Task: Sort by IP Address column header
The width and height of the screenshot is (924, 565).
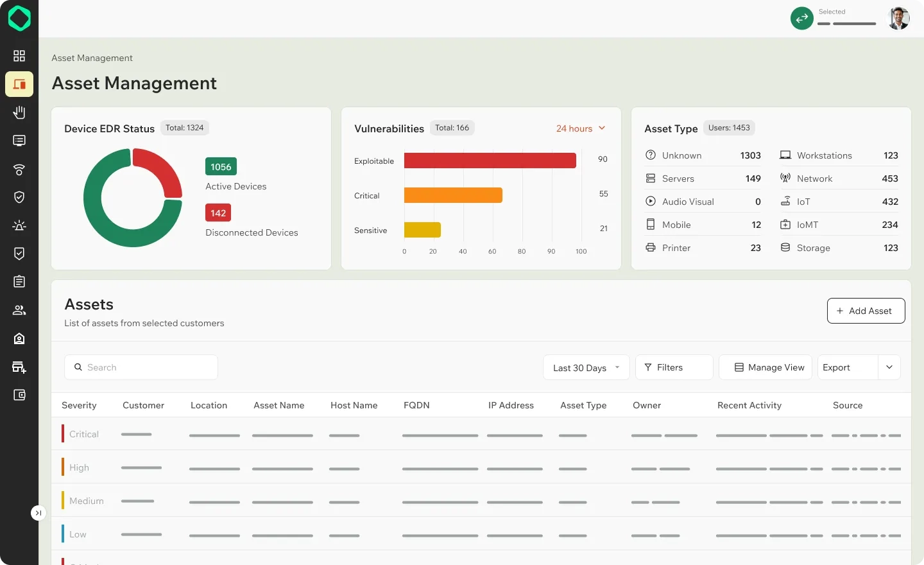Action: pos(511,405)
